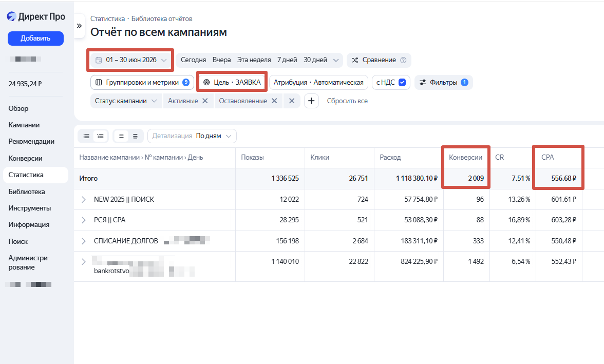The width and height of the screenshot is (604, 364).
Task: Open the Цель · ЗАЯВКА goal selector
Action: click(232, 83)
